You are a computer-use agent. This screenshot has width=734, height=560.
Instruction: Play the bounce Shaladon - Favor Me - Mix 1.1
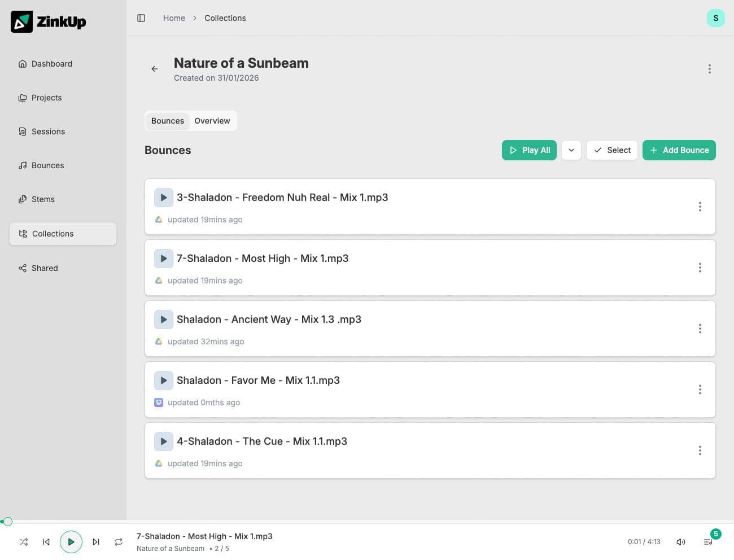pos(164,380)
